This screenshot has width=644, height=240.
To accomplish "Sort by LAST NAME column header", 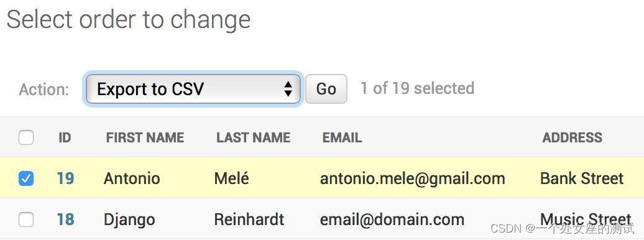I will (254, 137).
